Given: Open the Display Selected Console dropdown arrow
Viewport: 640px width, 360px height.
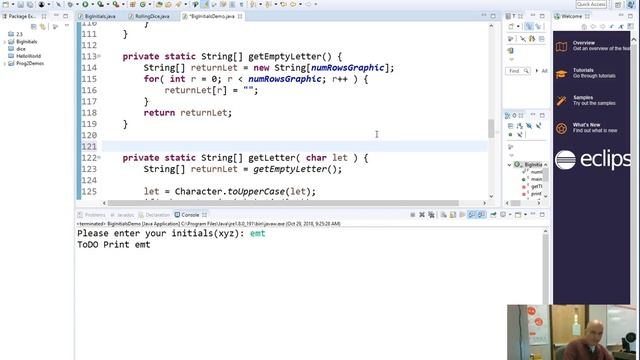Looking at the screenshot, I should pyautogui.click(x=510, y=215).
